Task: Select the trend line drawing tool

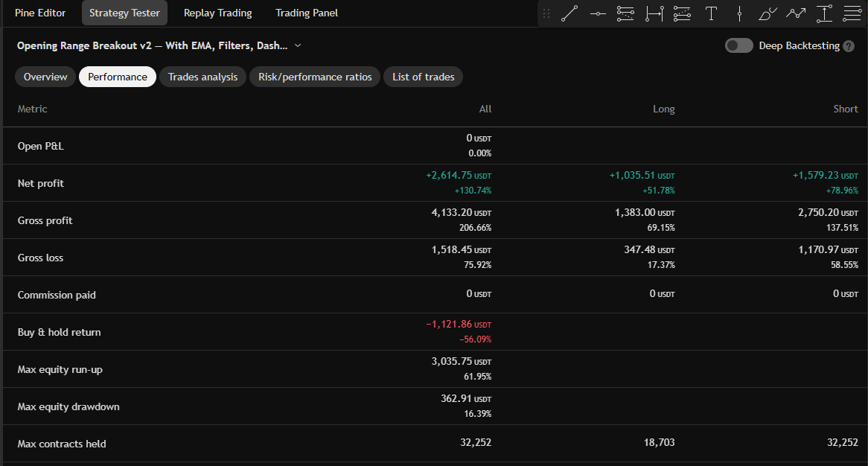Action: 569,12
